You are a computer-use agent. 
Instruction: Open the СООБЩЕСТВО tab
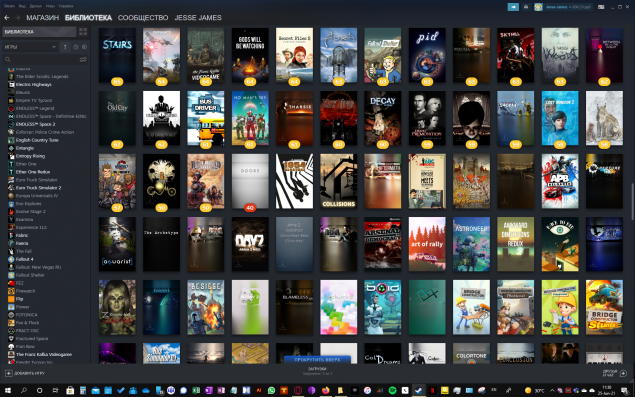pos(143,18)
